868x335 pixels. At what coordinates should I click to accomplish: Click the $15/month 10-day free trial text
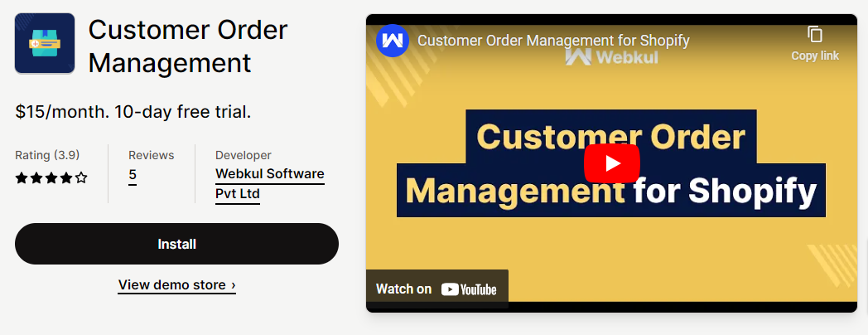[x=133, y=112]
